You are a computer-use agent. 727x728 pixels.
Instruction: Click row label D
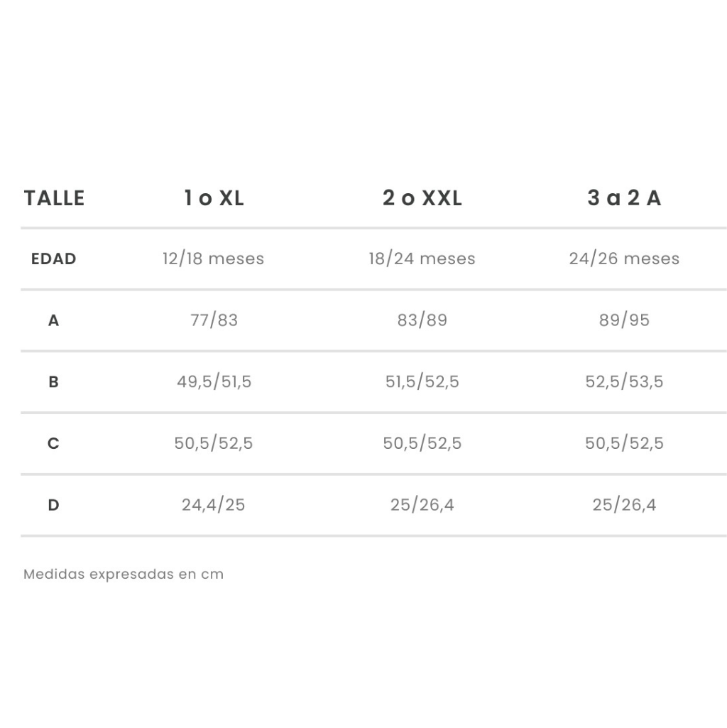[53, 505]
